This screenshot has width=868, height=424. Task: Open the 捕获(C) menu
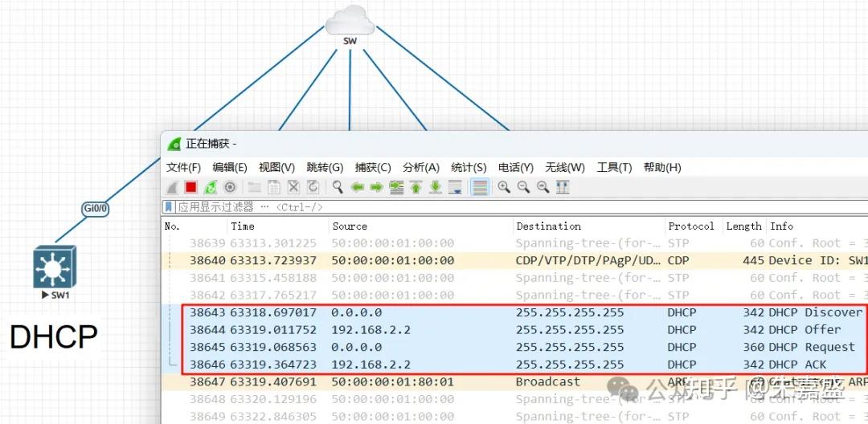(x=373, y=168)
